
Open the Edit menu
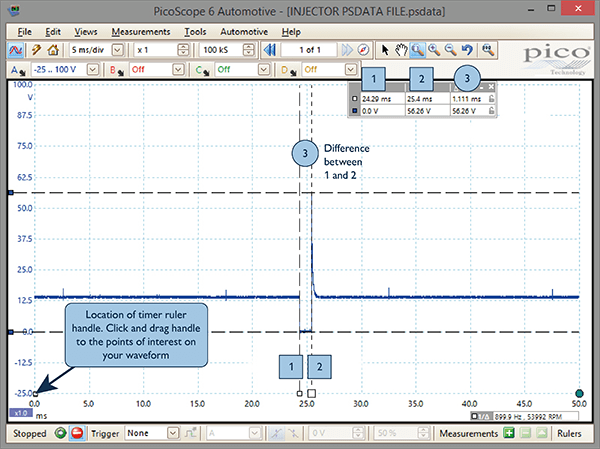(x=53, y=32)
